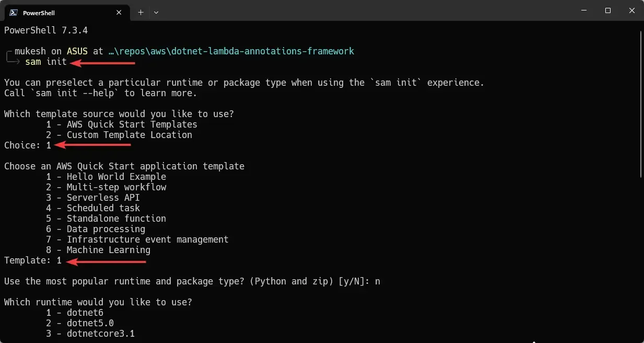
Task: Click the Hello World Example option text
Action: (116, 176)
